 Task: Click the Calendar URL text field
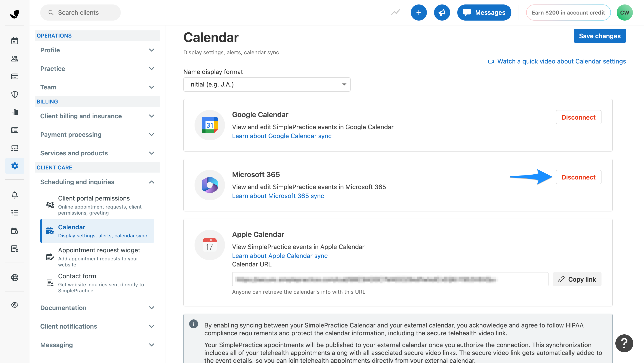pos(390,279)
